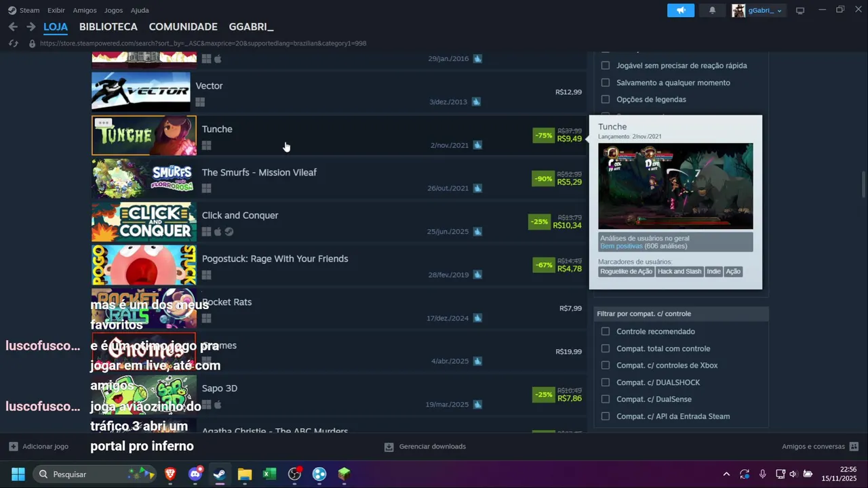This screenshot has height=488, width=868.
Task: Click the store URL address field
Action: click(x=203, y=43)
